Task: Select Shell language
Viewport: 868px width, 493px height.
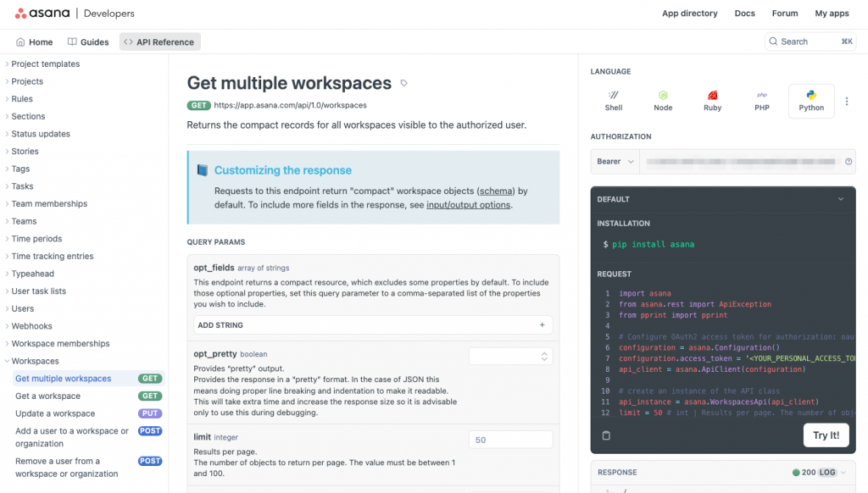Action: (x=614, y=102)
